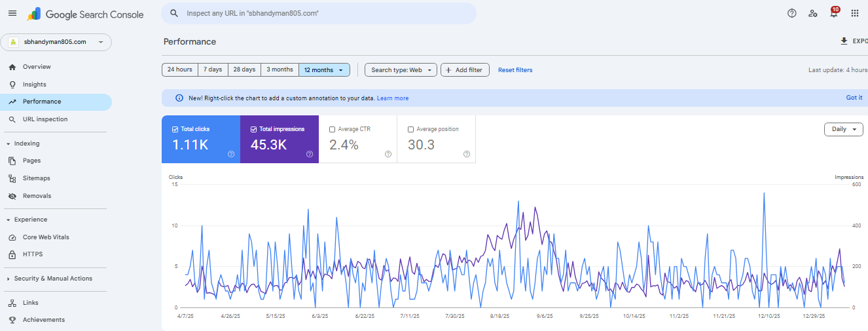Click the Add filter button
868x331 pixels.
point(465,69)
